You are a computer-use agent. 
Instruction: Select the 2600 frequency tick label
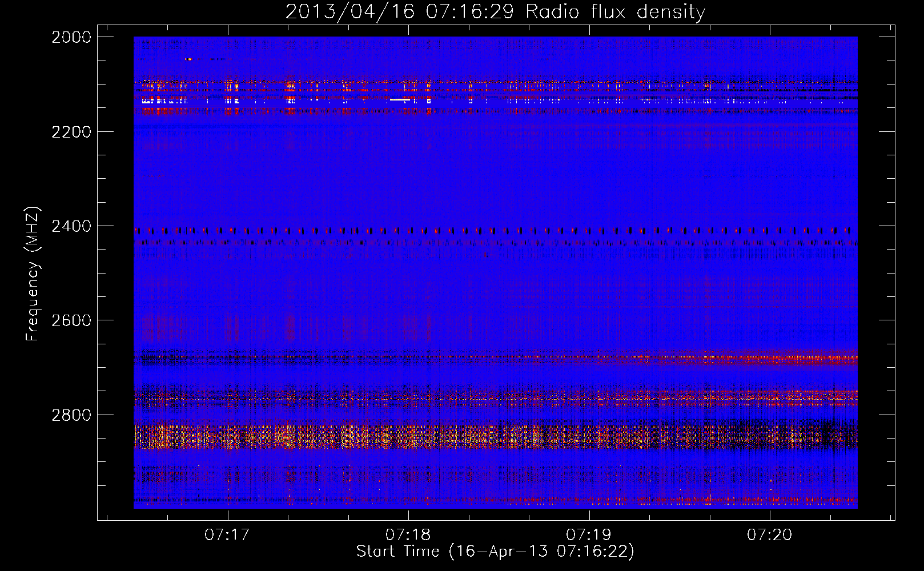(71, 320)
